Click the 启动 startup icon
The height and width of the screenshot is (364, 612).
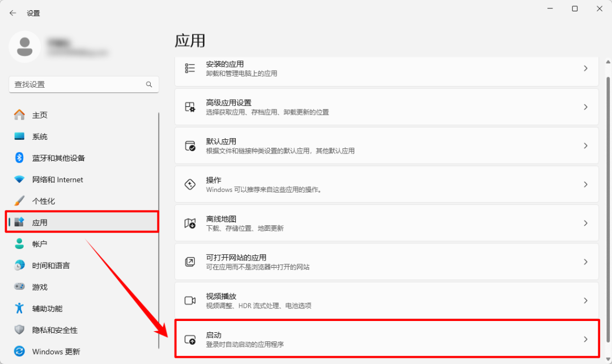tap(190, 340)
